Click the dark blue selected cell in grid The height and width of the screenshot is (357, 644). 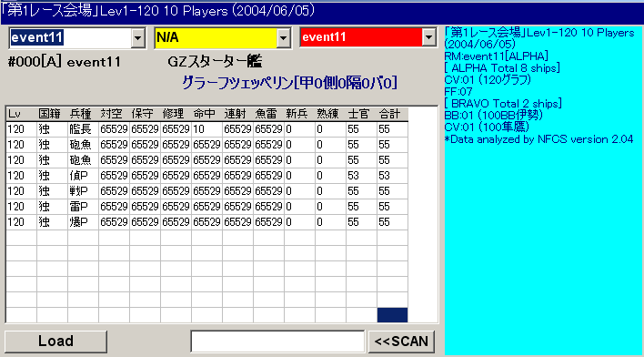pos(393,315)
